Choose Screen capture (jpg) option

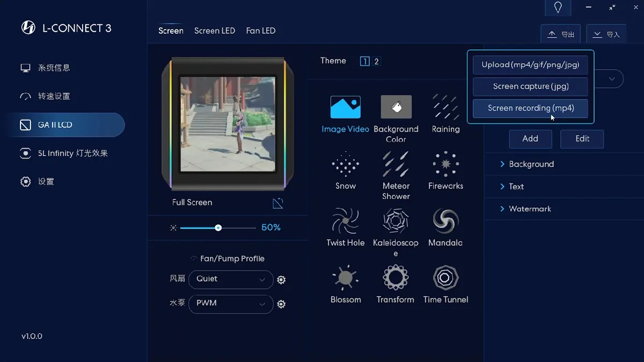530,86
